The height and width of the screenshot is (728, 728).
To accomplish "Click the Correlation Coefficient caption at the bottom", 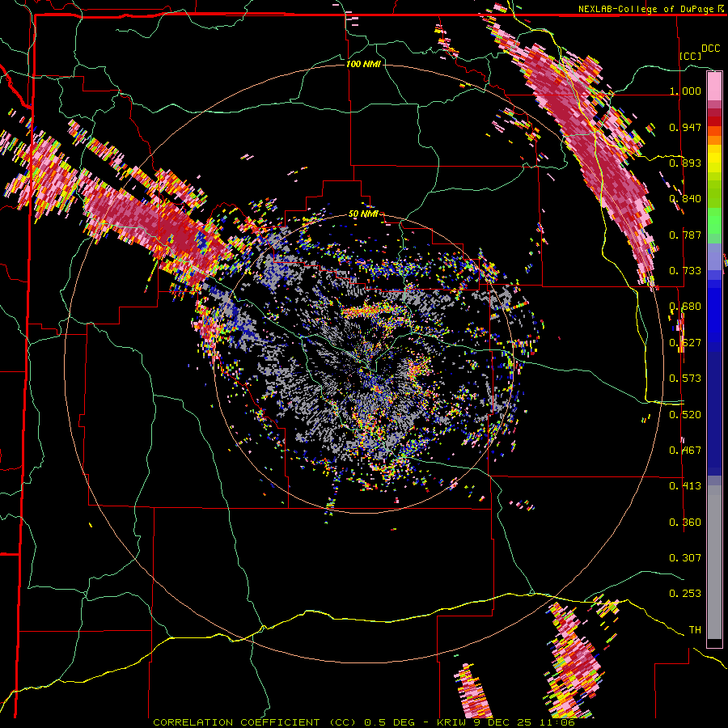I will 364,722.
